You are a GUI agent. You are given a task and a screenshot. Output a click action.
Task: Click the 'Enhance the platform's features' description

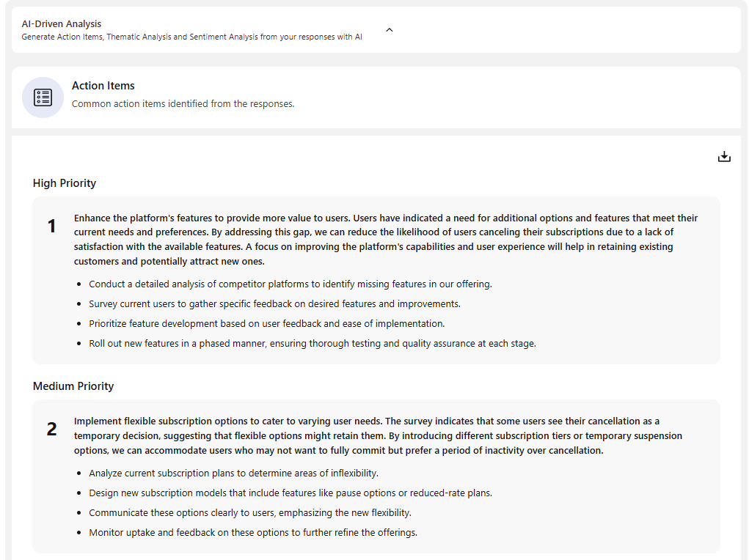(x=385, y=240)
